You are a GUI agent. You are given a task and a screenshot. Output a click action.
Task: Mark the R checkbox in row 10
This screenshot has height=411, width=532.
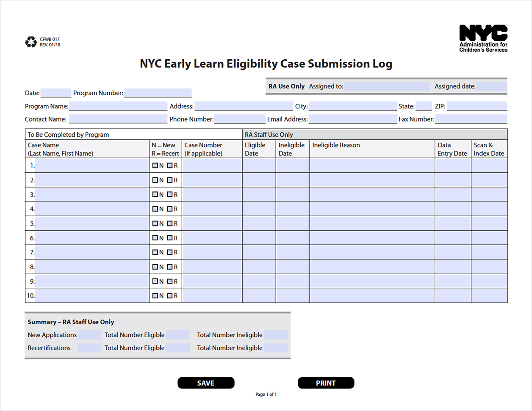(x=169, y=296)
